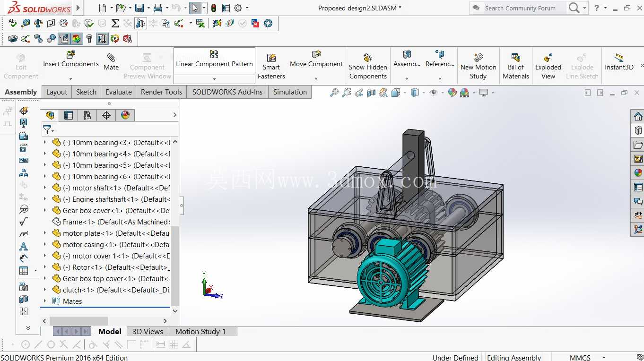The image size is (644, 361).
Task: Click the Section View icon
Action: 371,93
